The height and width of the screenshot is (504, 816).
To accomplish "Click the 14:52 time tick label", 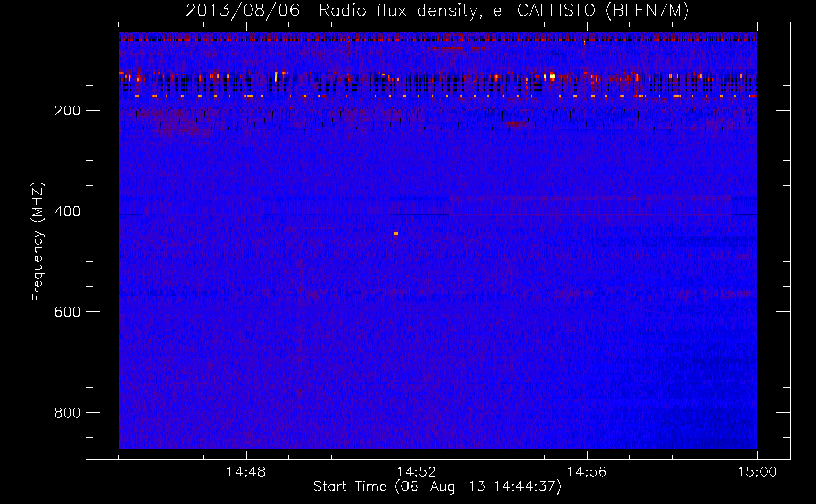I will pos(417,472).
